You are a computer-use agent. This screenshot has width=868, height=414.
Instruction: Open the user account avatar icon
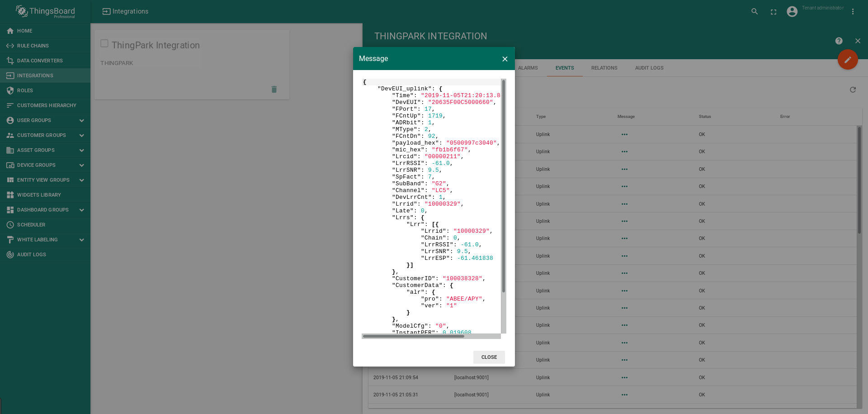(792, 12)
